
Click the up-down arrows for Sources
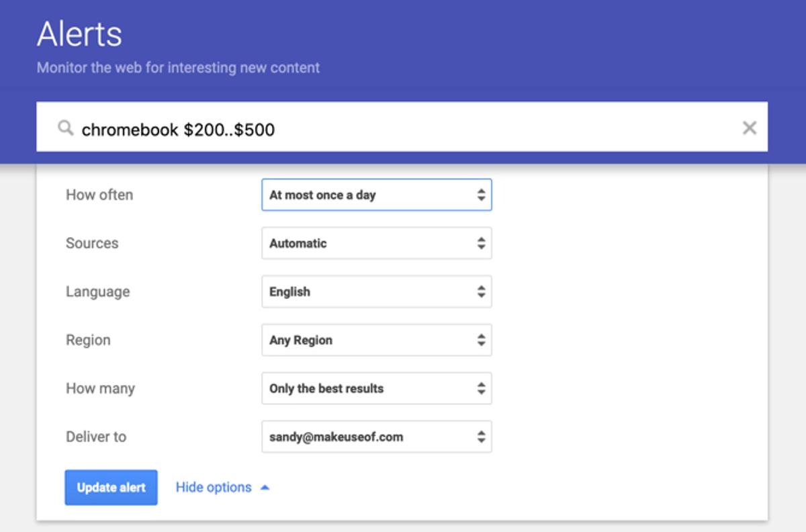tap(482, 243)
